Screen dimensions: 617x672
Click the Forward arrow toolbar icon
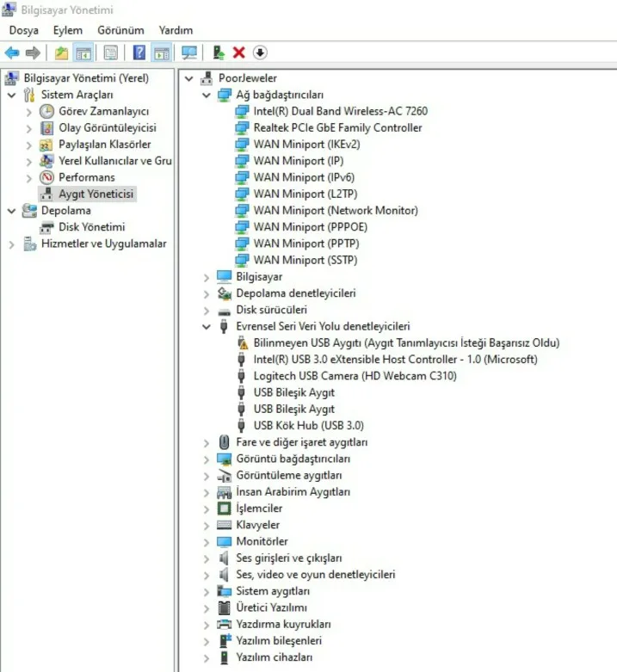pyautogui.click(x=33, y=52)
